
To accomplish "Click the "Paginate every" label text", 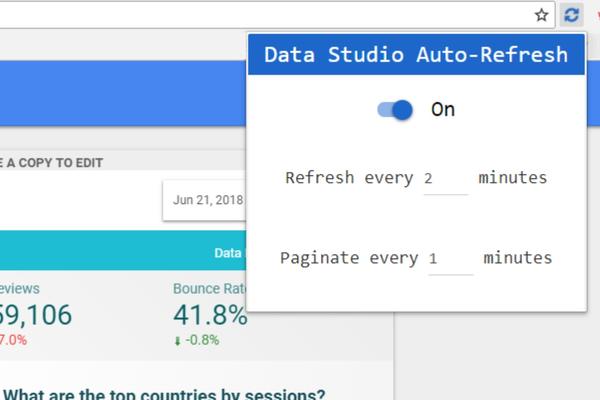I will tap(349, 258).
